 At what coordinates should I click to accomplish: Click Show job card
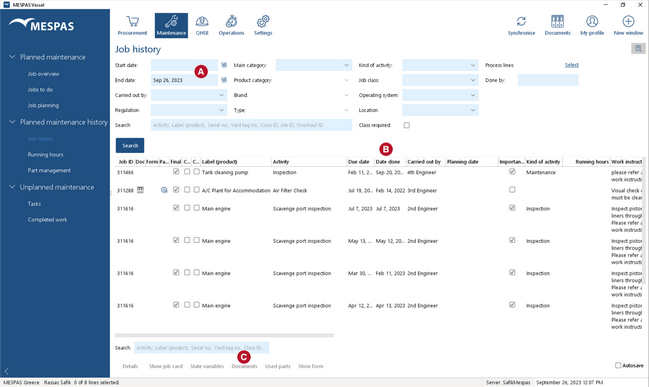click(x=166, y=366)
